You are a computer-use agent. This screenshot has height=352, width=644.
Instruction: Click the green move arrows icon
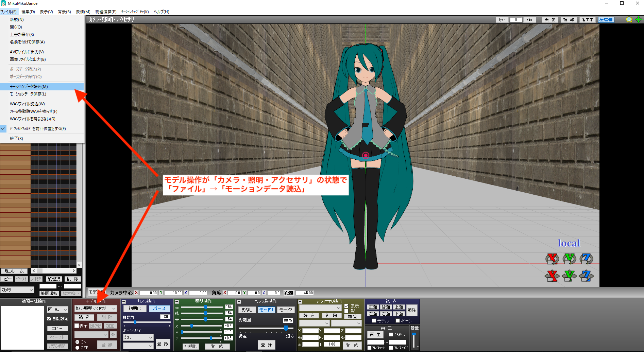(639, 20)
